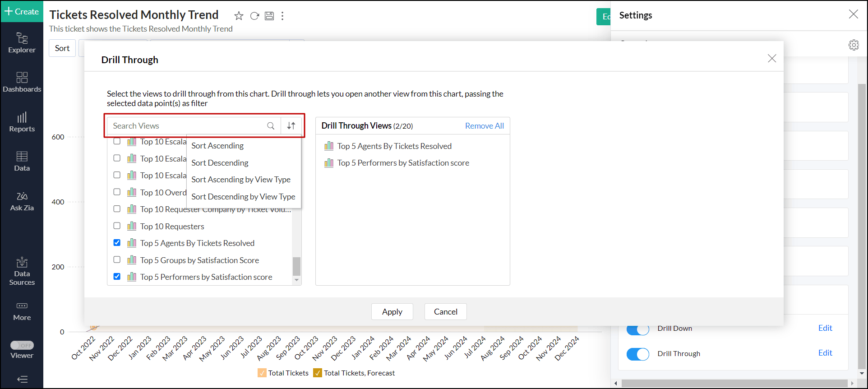Open Reports from the sidebar
Image resolution: width=868 pixels, height=389 pixels.
click(22, 122)
